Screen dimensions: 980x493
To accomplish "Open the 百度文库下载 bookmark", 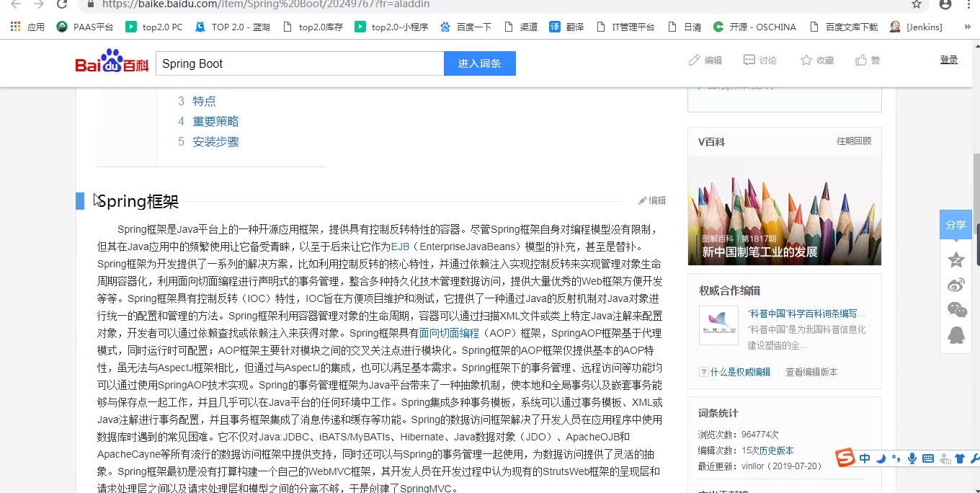I will (844, 27).
